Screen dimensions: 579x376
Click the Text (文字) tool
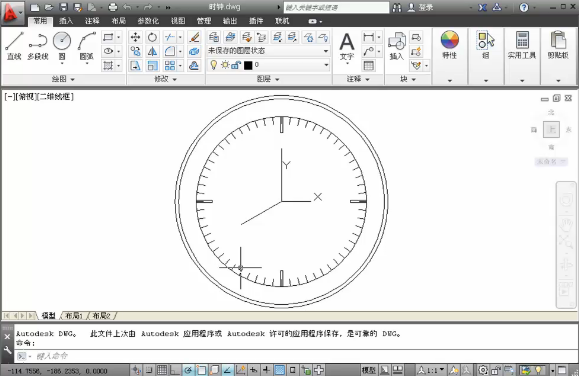pyautogui.click(x=347, y=47)
